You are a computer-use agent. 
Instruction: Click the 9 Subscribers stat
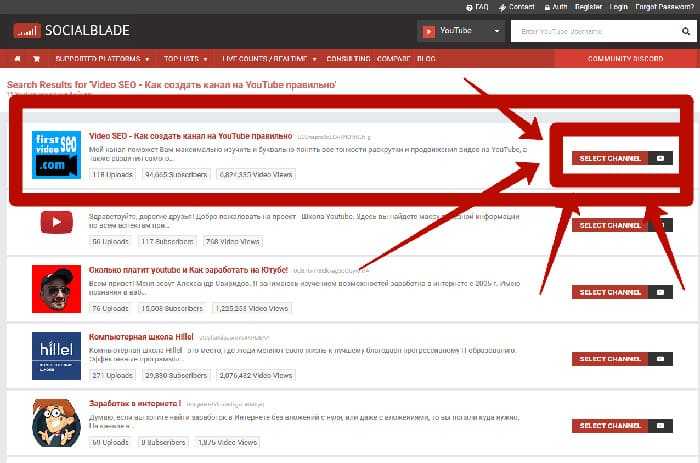tap(163, 442)
